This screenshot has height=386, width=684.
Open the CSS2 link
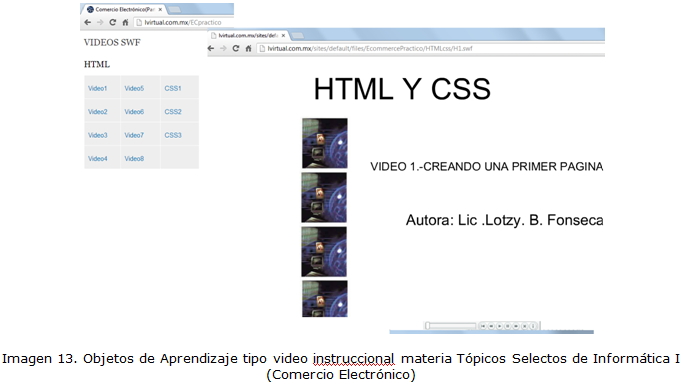(173, 112)
